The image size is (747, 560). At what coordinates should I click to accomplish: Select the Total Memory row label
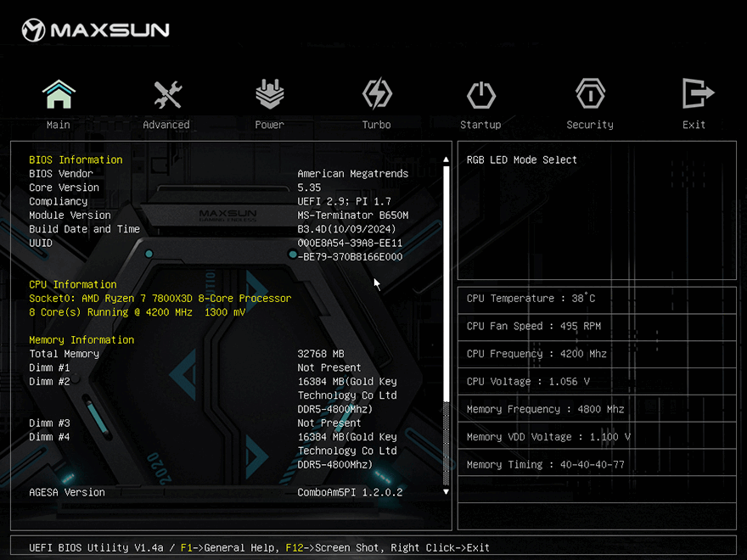coord(65,354)
